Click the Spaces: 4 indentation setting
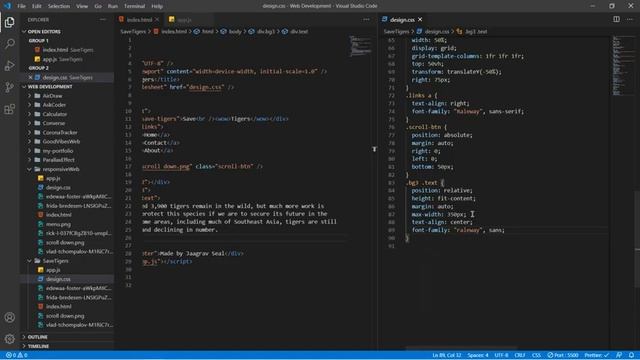640x360 pixels. coord(478,355)
